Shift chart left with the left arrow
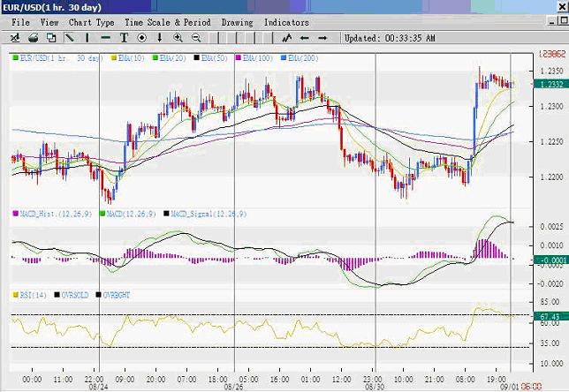 pyautogui.click(x=305, y=38)
